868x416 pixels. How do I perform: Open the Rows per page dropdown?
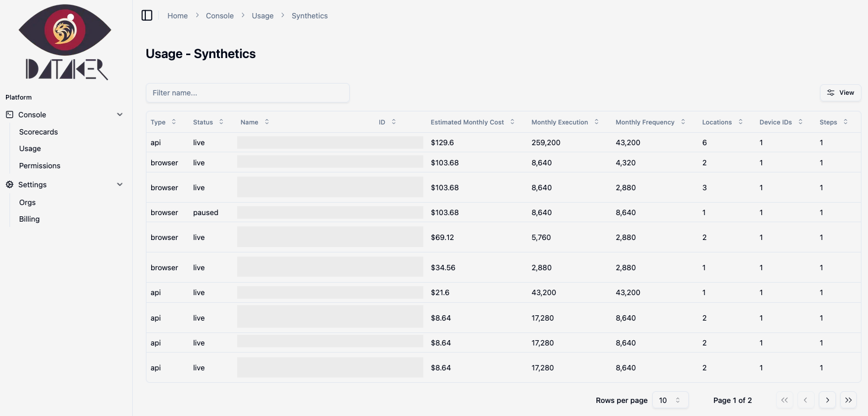pyautogui.click(x=670, y=400)
